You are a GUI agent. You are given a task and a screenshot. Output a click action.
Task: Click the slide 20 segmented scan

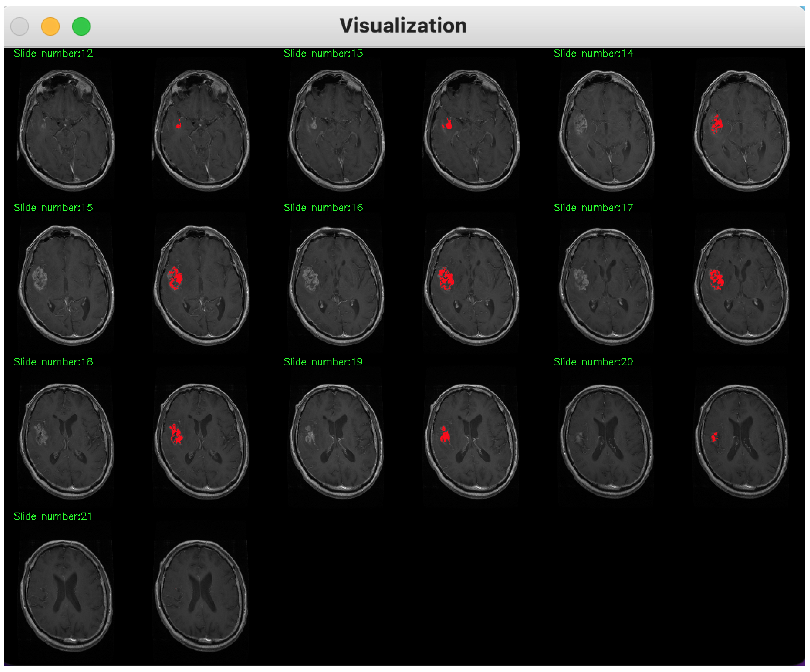(x=741, y=441)
